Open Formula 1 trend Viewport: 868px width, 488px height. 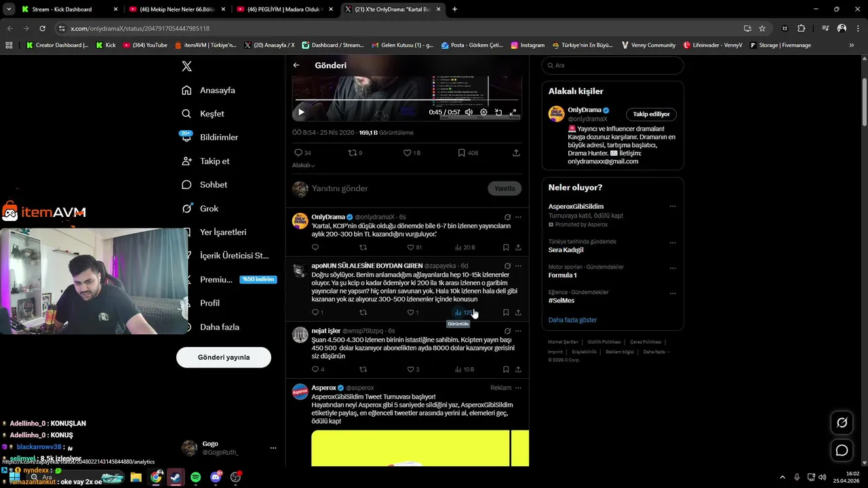pyautogui.click(x=562, y=275)
